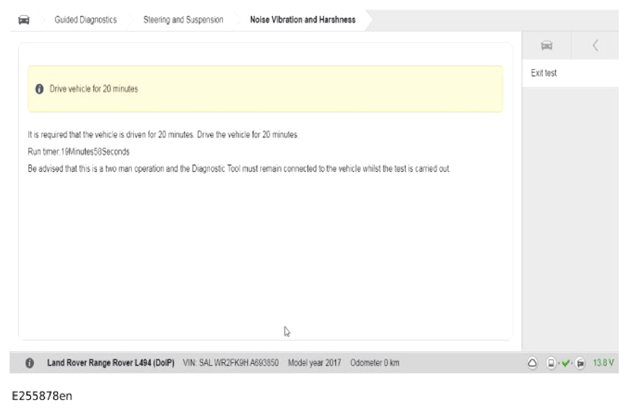Click the required 20 minutes drive instruction line
Image resolution: width=628 pixels, height=410 pixels.
163,135
